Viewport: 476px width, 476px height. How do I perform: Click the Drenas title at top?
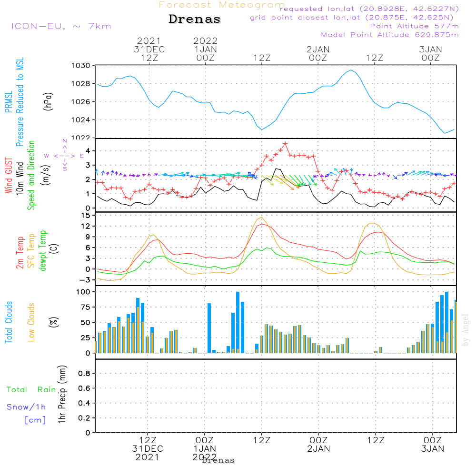[195, 20]
